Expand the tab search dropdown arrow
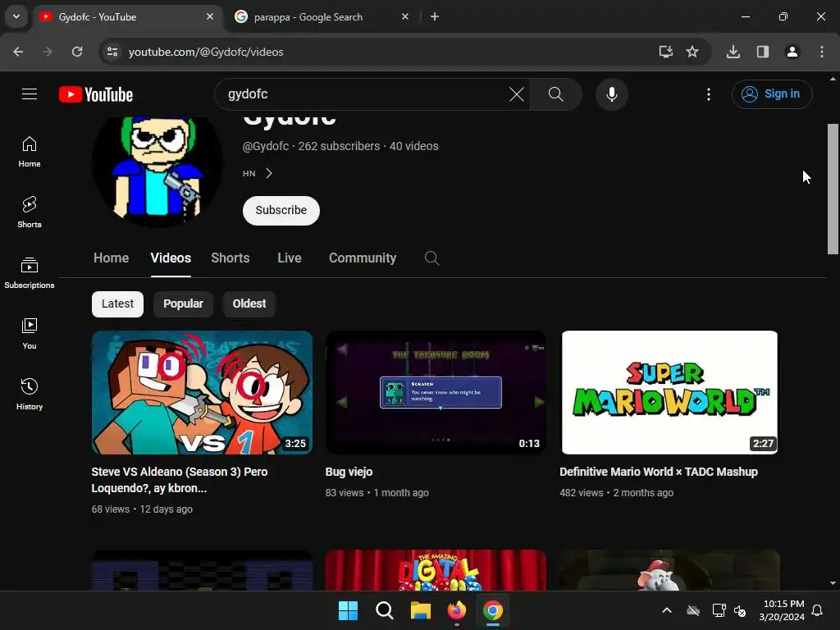 (16, 16)
